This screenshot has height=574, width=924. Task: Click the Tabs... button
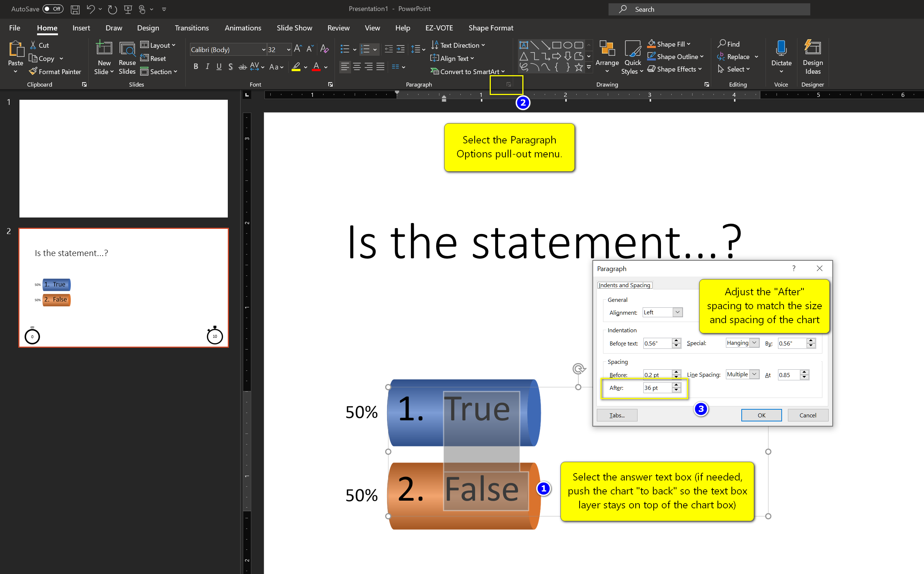tap(617, 415)
